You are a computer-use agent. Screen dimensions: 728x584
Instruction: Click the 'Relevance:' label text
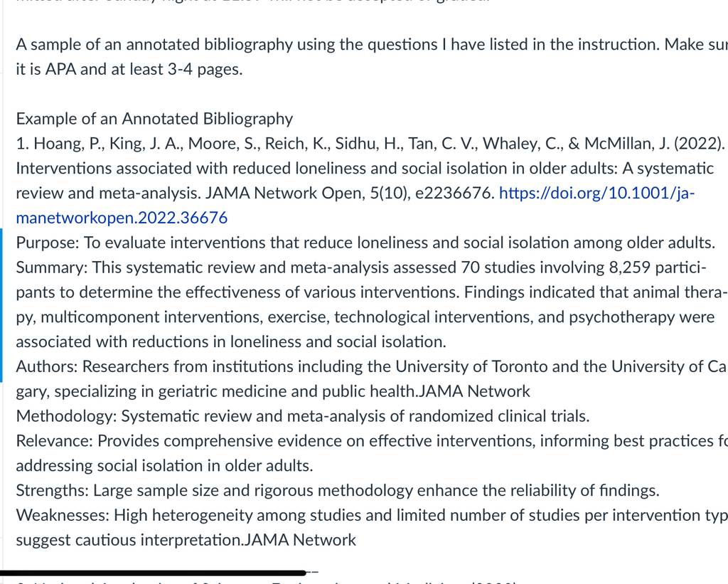coord(54,440)
